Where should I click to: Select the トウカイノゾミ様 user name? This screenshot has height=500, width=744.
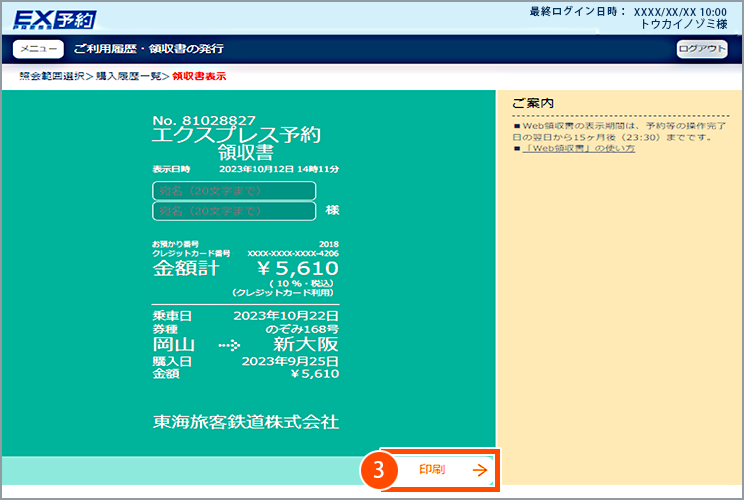pos(683,24)
